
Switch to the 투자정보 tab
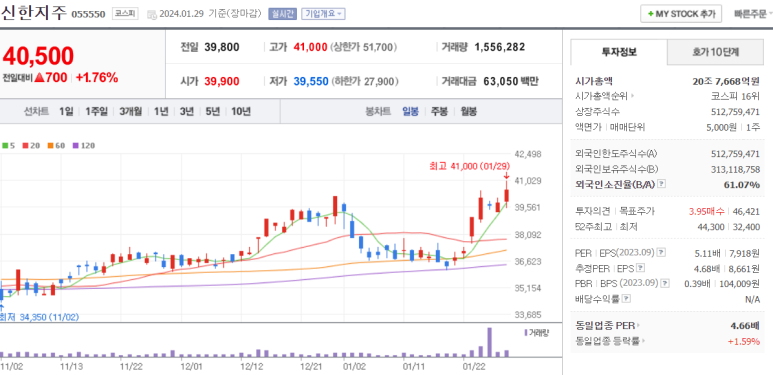point(619,52)
